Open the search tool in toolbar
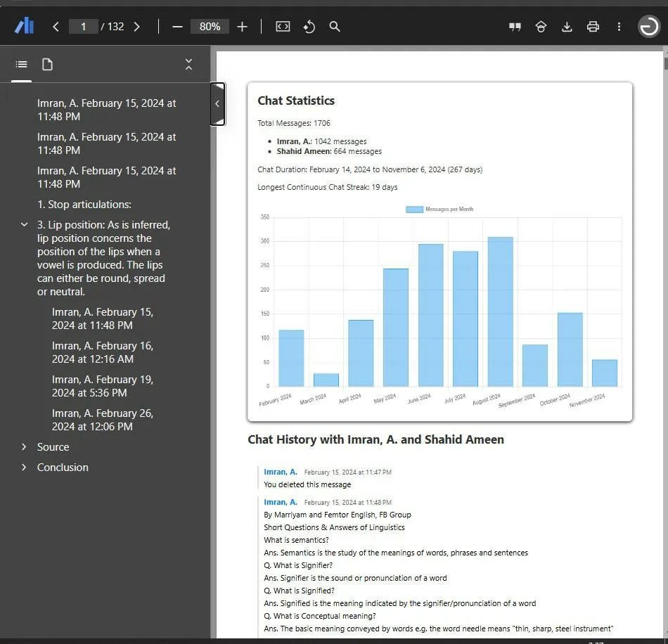This screenshot has height=644, width=668. click(335, 27)
